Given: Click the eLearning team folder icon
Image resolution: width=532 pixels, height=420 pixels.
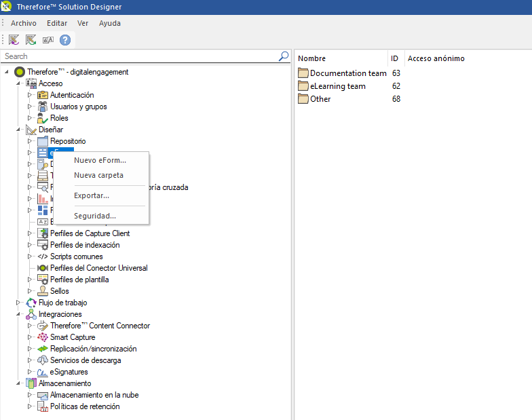Looking at the screenshot, I should point(303,85).
